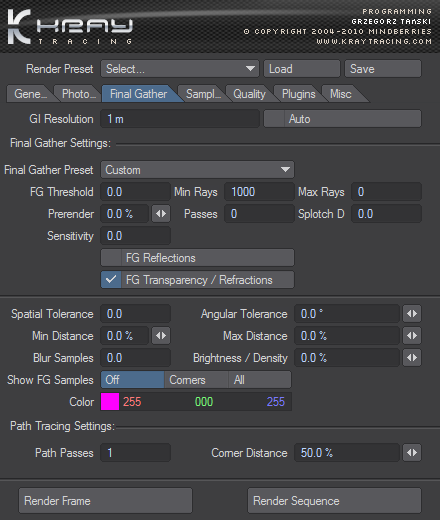
Task: Click the Brightness / Density slider arrows
Action: (412, 358)
